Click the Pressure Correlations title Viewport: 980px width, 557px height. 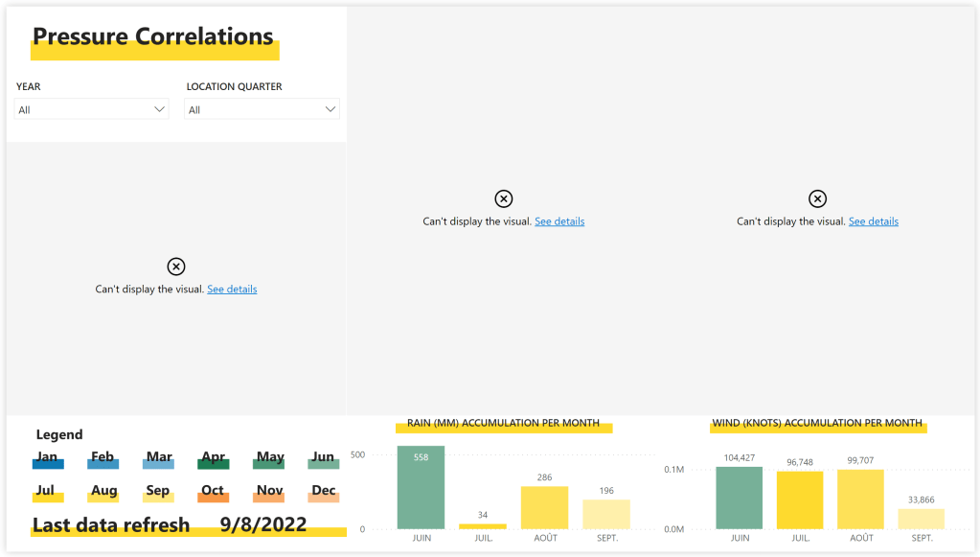(153, 36)
